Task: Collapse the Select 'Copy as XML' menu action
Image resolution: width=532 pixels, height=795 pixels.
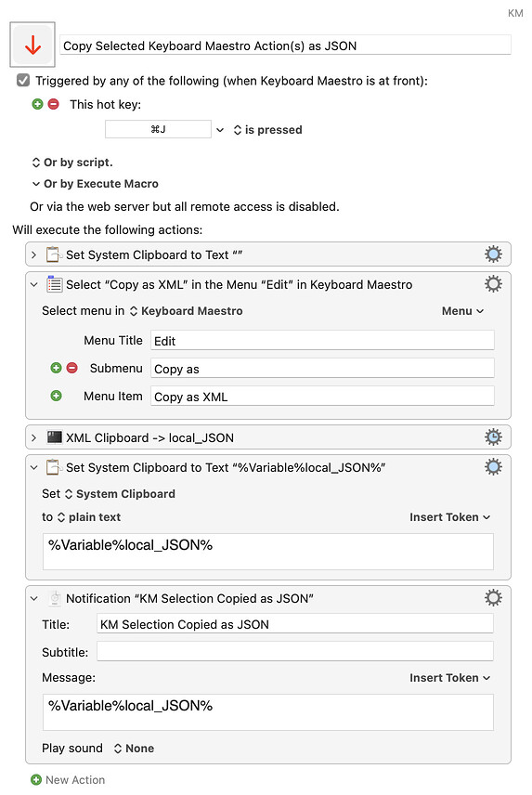Action: [34, 284]
